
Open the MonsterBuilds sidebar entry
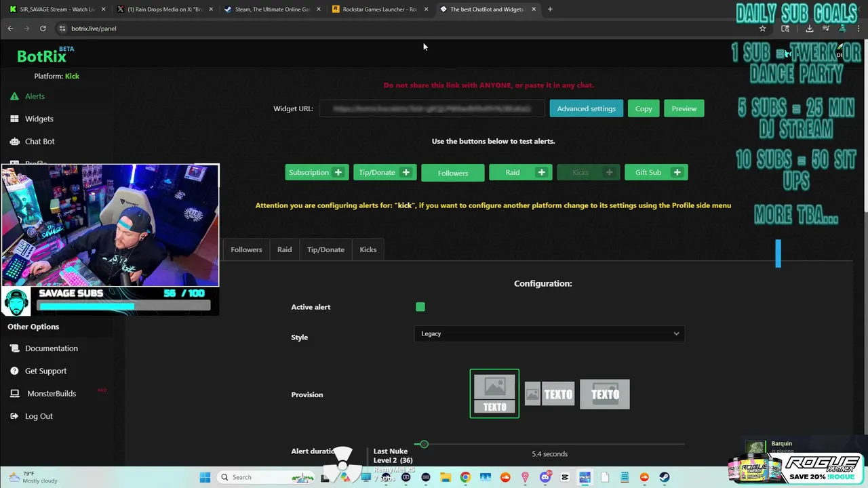click(x=43, y=393)
